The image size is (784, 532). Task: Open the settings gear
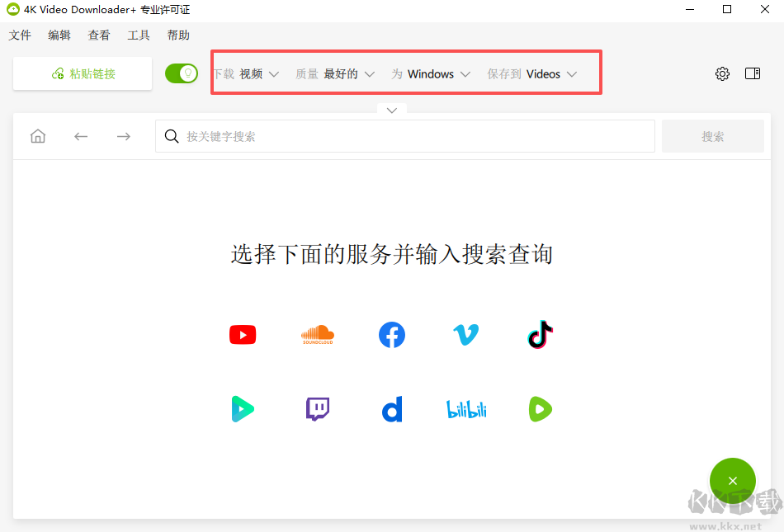tap(722, 73)
